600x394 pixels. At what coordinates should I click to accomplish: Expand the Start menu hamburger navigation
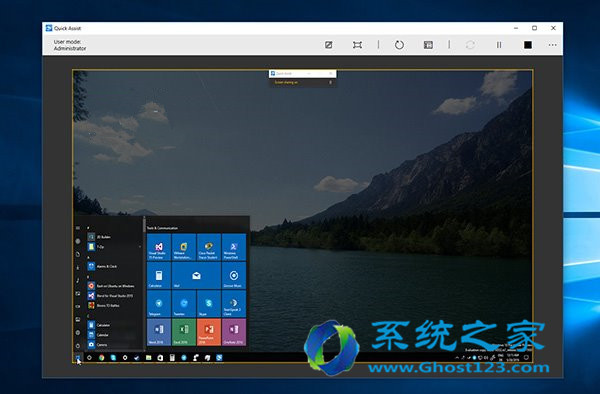tap(78, 228)
